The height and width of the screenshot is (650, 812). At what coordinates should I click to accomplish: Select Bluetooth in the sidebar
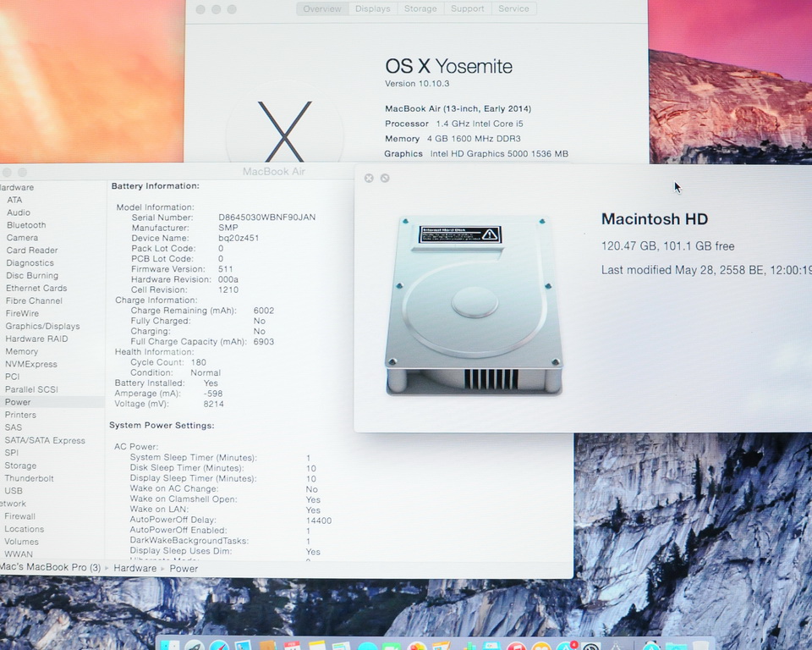click(x=26, y=225)
